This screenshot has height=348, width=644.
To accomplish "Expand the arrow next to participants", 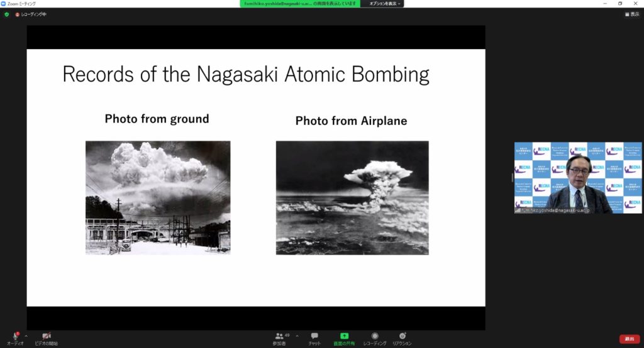I will click(x=297, y=335).
